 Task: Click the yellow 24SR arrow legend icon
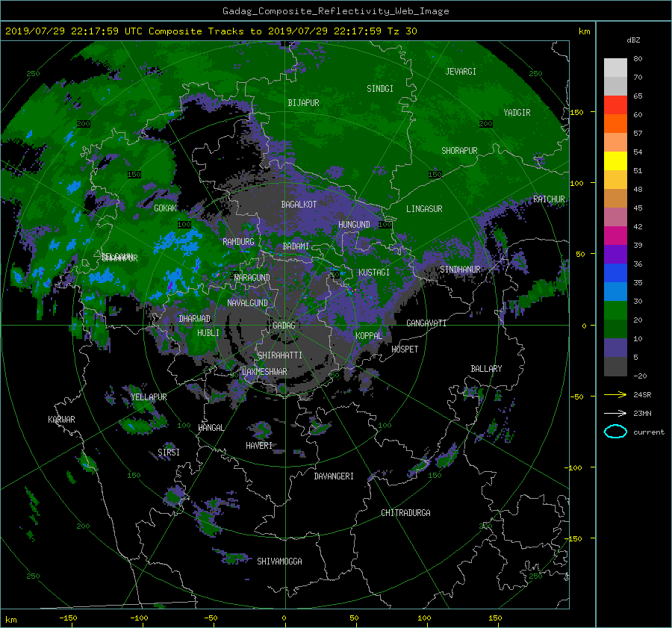tap(615, 394)
